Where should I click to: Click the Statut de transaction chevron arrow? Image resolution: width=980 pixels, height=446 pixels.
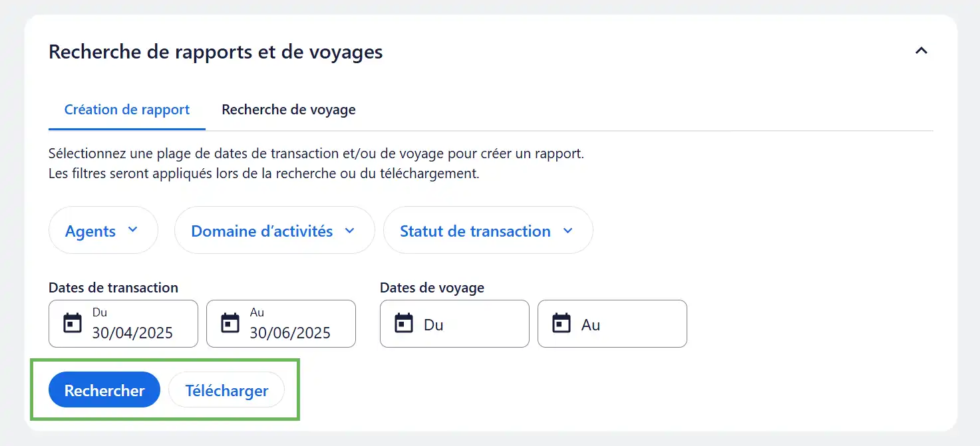tap(568, 231)
